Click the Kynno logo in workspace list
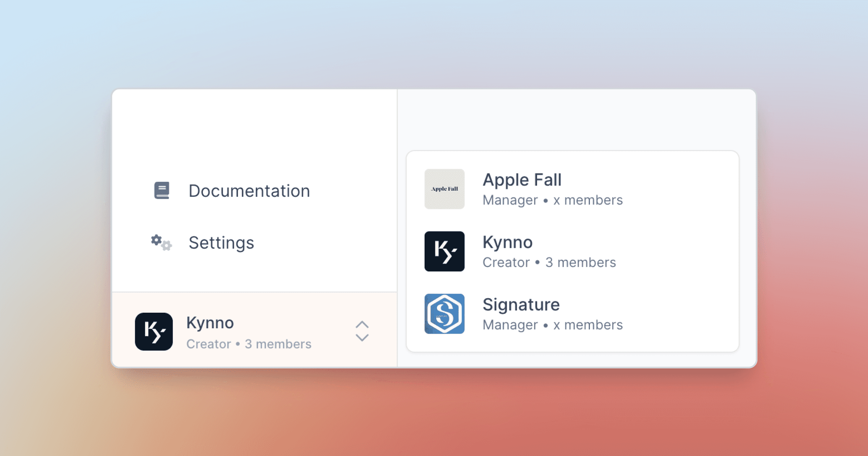Screen dimensions: 868x456 [x=444, y=252]
